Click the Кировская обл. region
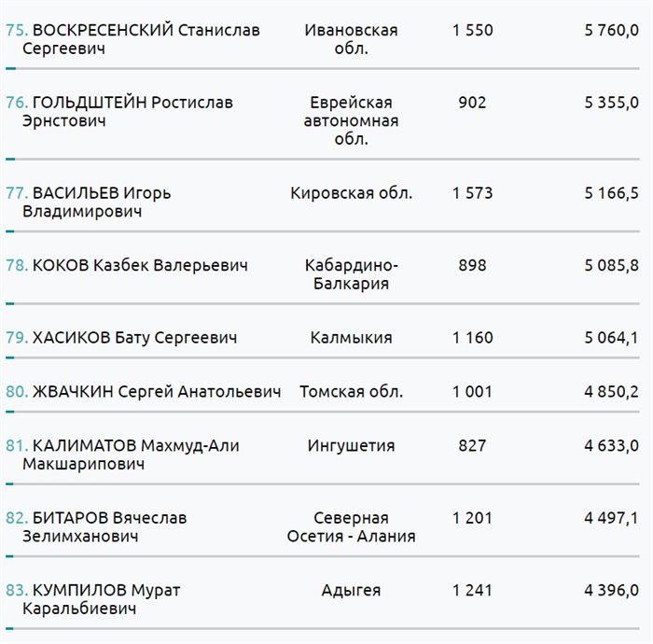 point(351,193)
